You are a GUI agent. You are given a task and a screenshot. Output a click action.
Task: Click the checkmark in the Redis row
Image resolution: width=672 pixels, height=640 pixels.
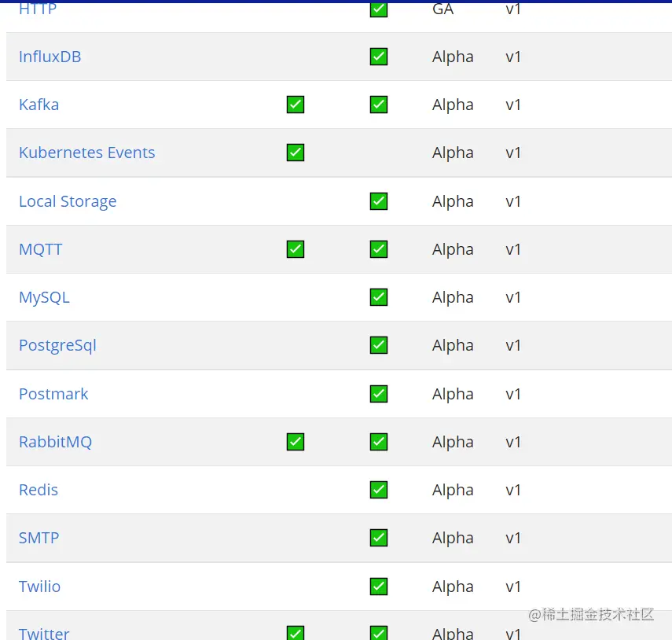pyautogui.click(x=379, y=490)
